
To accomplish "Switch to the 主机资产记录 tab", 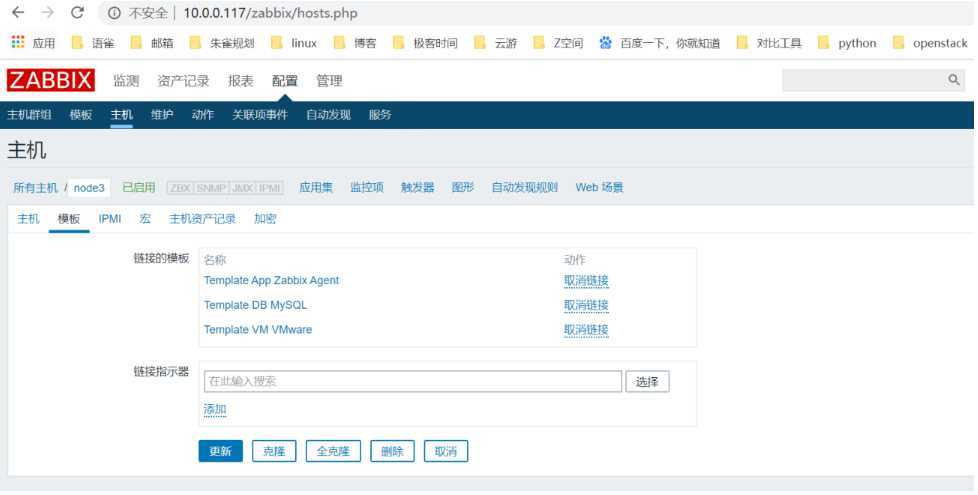I will 203,219.
